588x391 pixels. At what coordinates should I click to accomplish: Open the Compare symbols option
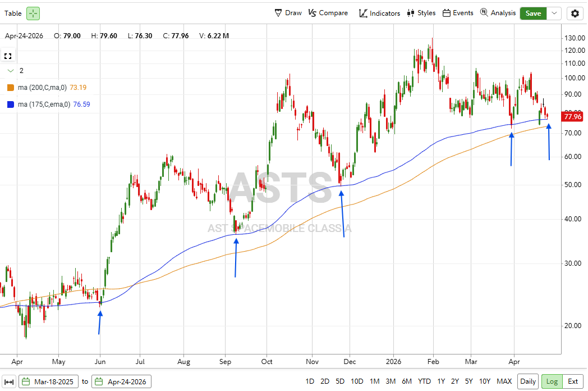328,13
